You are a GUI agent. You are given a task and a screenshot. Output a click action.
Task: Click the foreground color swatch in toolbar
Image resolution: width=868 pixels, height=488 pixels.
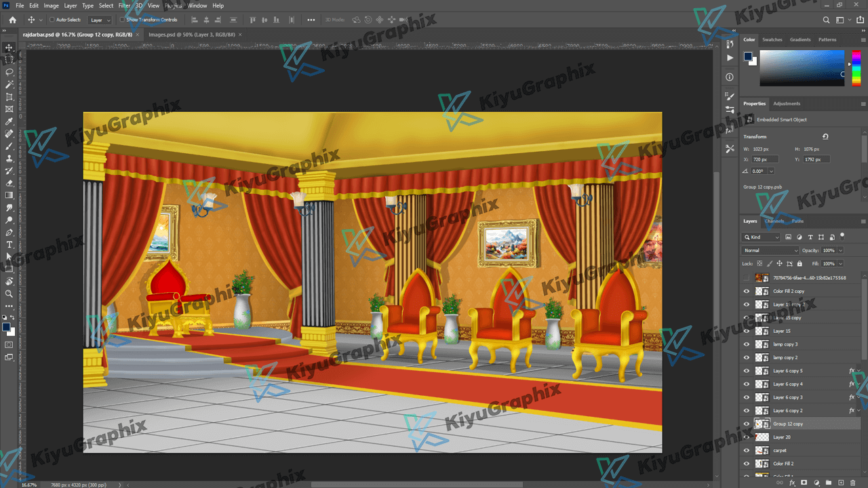click(x=6, y=327)
